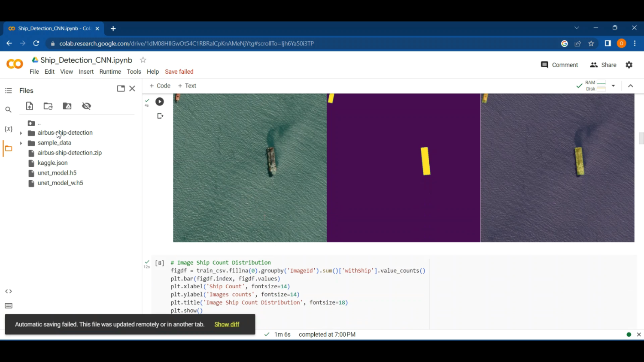Star the Ship_Detection_CNN notebook
This screenshot has width=644, height=362.
pyautogui.click(x=143, y=60)
